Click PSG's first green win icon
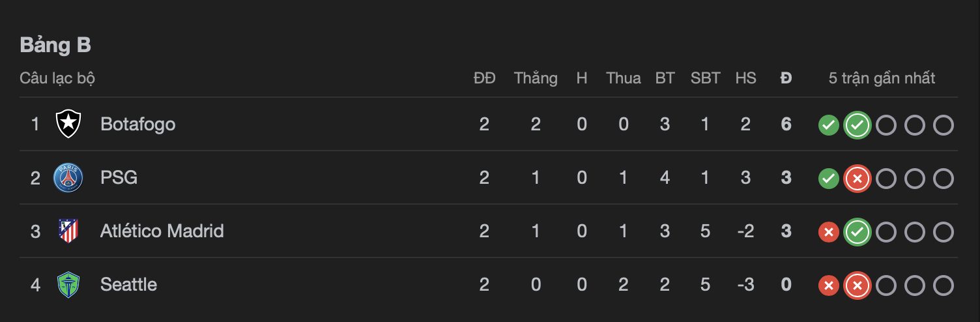Image resolution: width=980 pixels, height=322 pixels. coord(828,178)
